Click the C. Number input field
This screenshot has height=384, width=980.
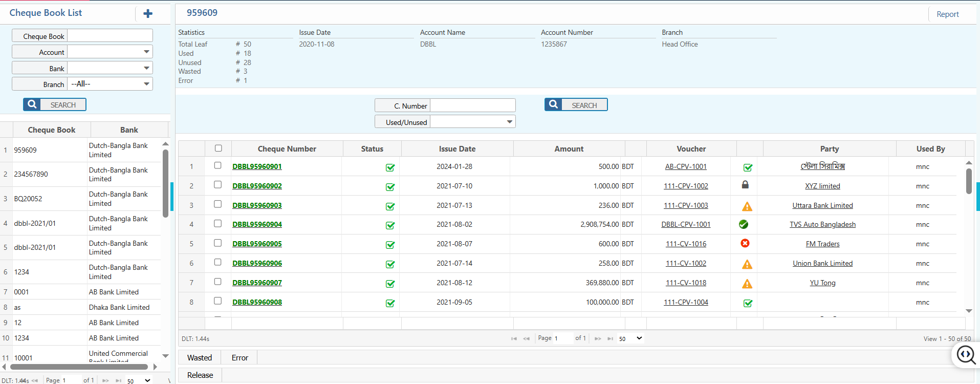[472, 105]
